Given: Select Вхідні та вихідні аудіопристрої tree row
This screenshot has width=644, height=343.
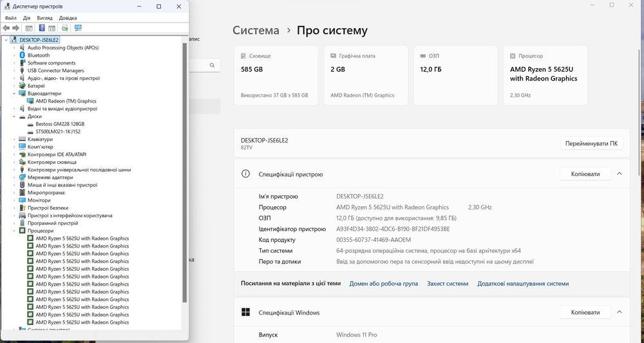Looking at the screenshot, I should 62,109.
